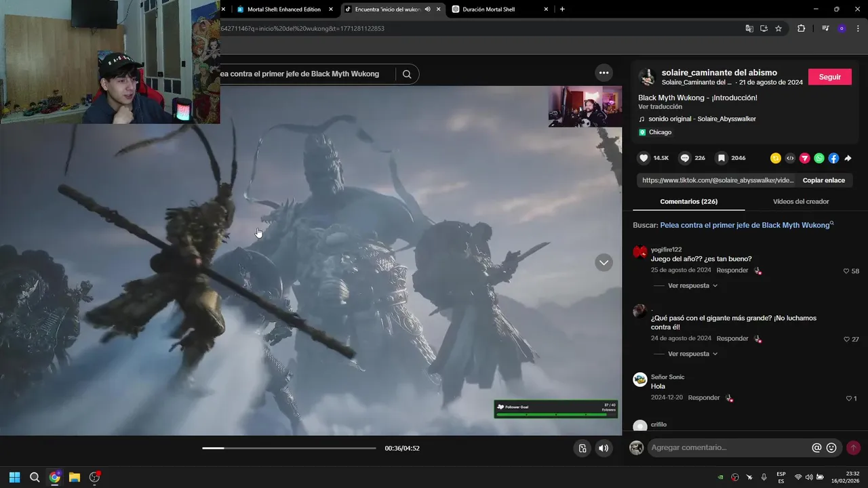Switch to Mortal Shell: Enhanced Edition tab

coord(285,9)
